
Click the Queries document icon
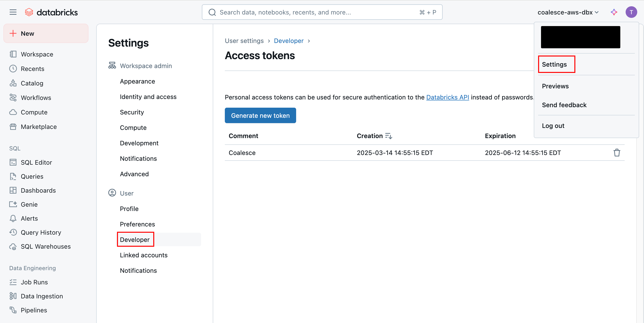(x=13, y=176)
